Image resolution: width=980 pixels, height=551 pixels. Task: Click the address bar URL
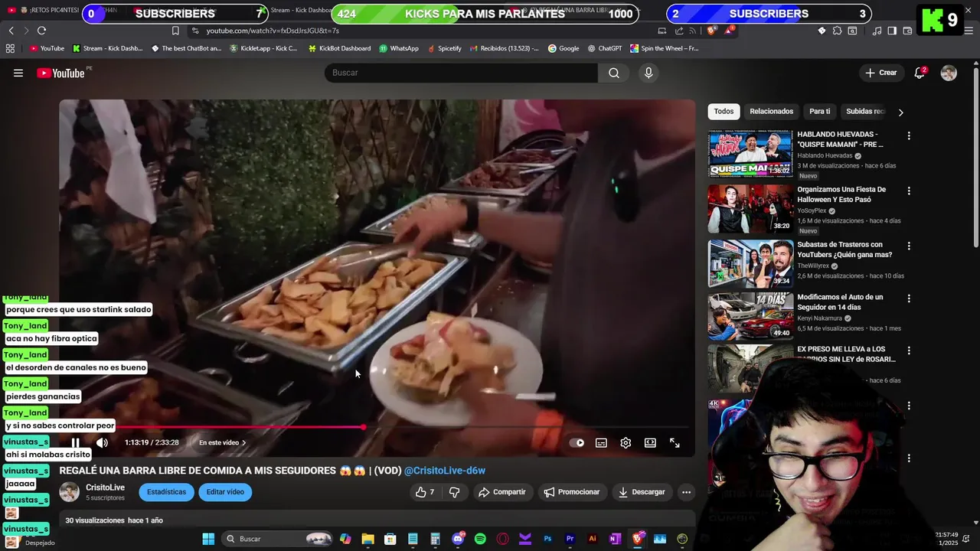pos(273,31)
